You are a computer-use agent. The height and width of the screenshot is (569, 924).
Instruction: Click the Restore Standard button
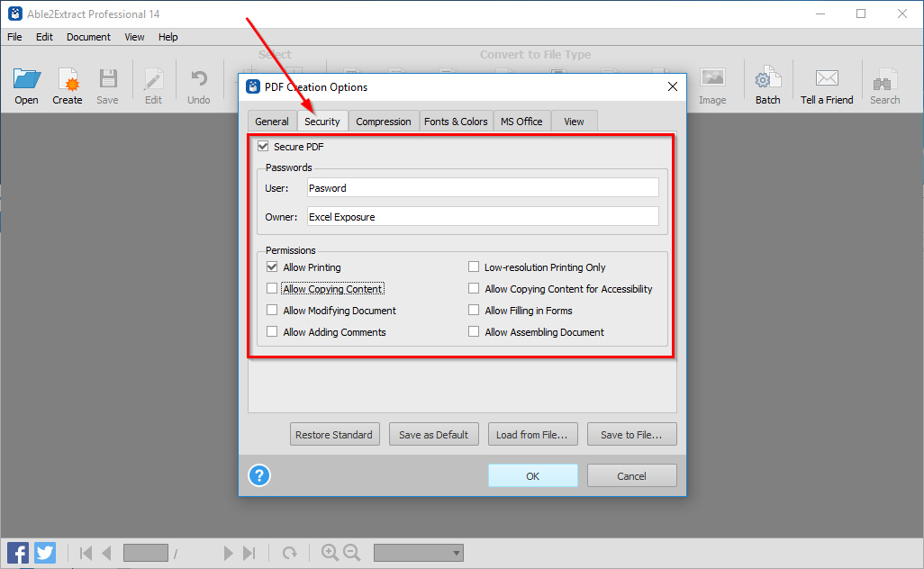click(x=335, y=435)
